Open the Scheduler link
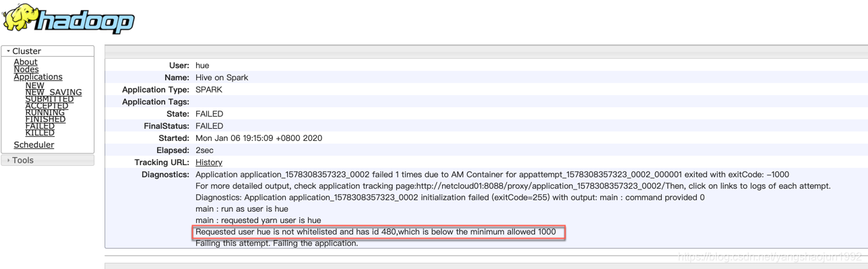The image size is (868, 269). click(x=34, y=145)
